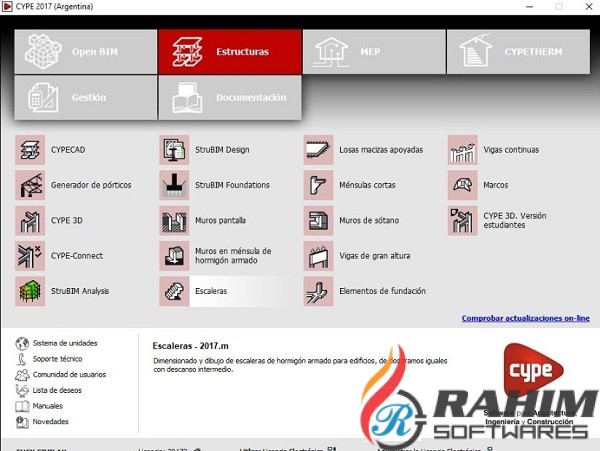Screen dimensions: 600x451
Task: Open Comunidad de usuarios link text
Action: point(70,374)
